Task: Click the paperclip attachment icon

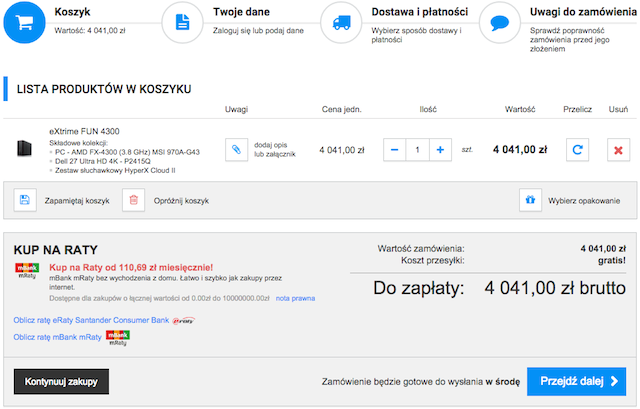Action: coord(236,150)
